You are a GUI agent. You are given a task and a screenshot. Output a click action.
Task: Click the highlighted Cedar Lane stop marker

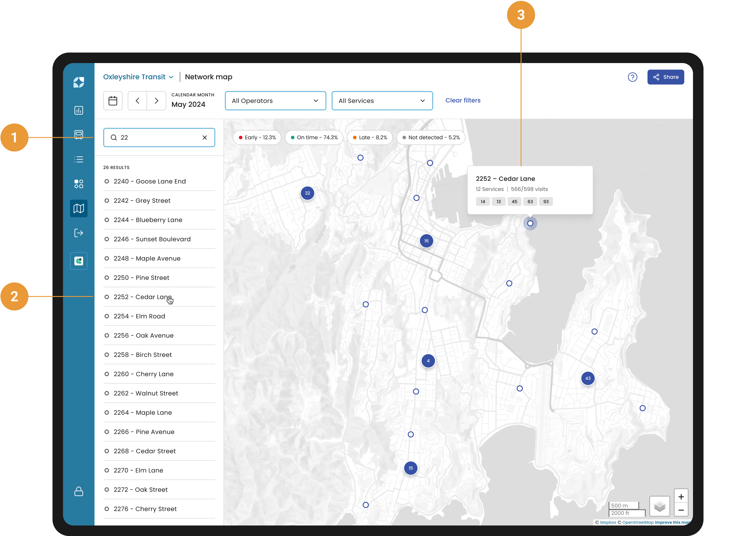point(530,223)
